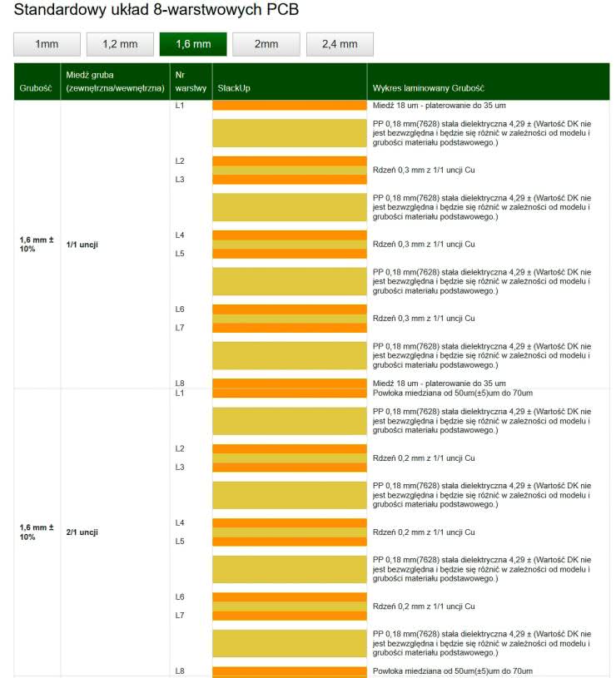Image resolution: width=616 pixels, height=678 pixels.
Task: Click the orange L1 copper bar in 1/1 uncji stackup
Action: pyautogui.click(x=289, y=106)
